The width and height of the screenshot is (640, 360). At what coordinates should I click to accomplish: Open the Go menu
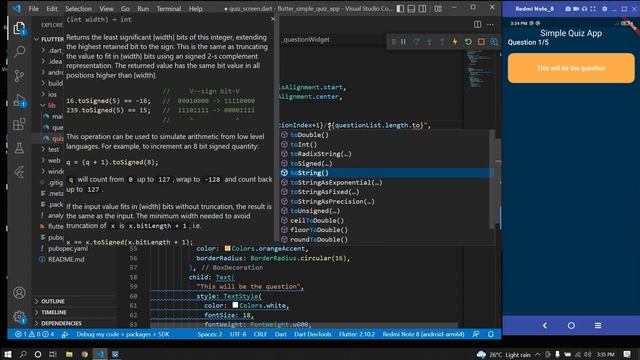click(x=125, y=8)
